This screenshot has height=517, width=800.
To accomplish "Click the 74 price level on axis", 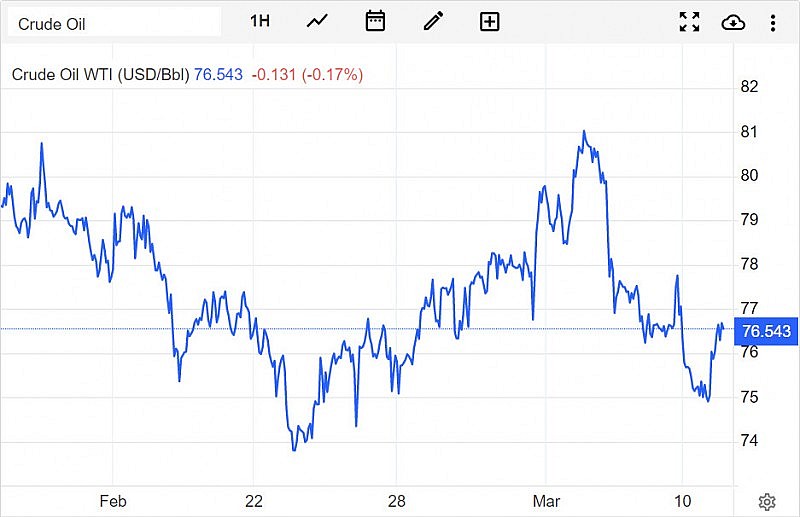I will 749,441.
